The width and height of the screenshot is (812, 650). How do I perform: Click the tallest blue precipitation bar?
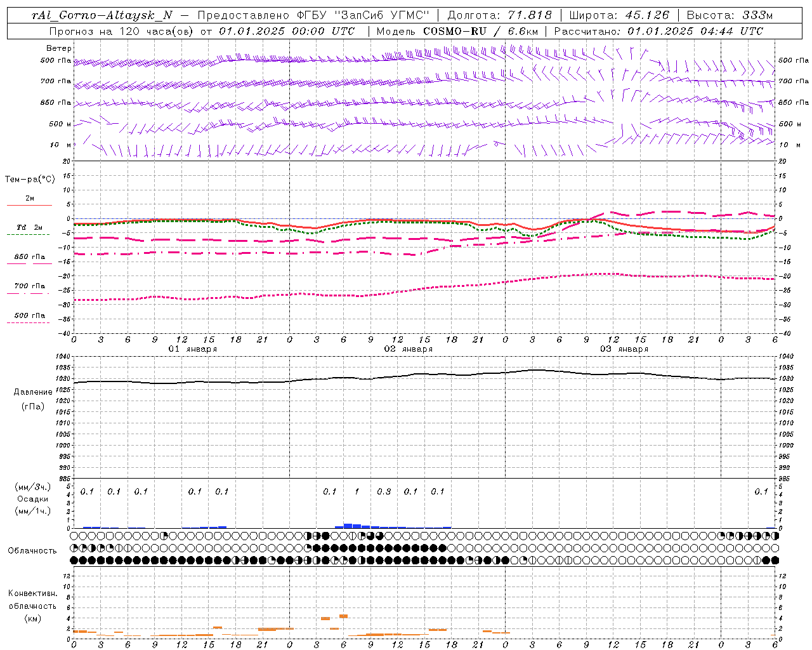click(348, 526)
